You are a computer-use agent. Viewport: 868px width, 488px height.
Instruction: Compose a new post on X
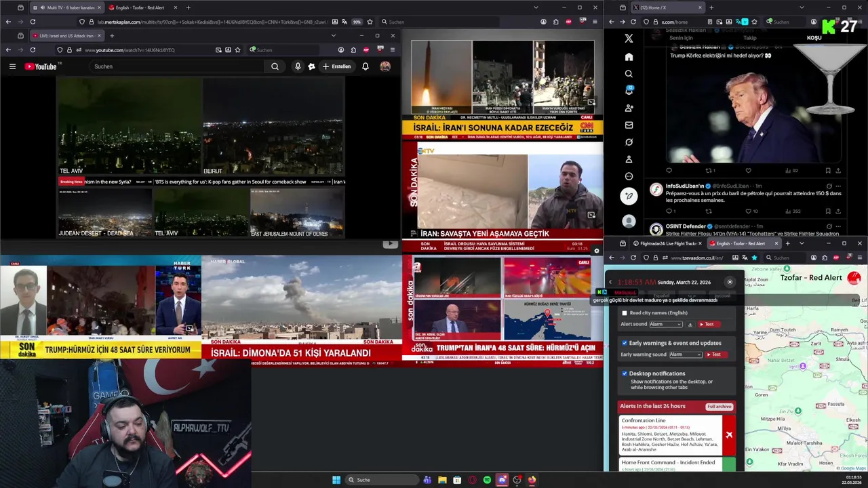point(629,196)
